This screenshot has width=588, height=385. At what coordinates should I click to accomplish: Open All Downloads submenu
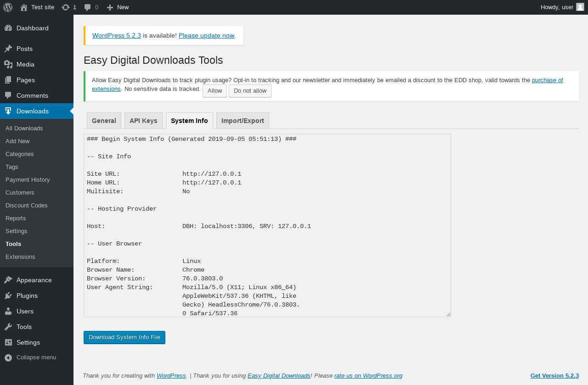pos(24,128)
